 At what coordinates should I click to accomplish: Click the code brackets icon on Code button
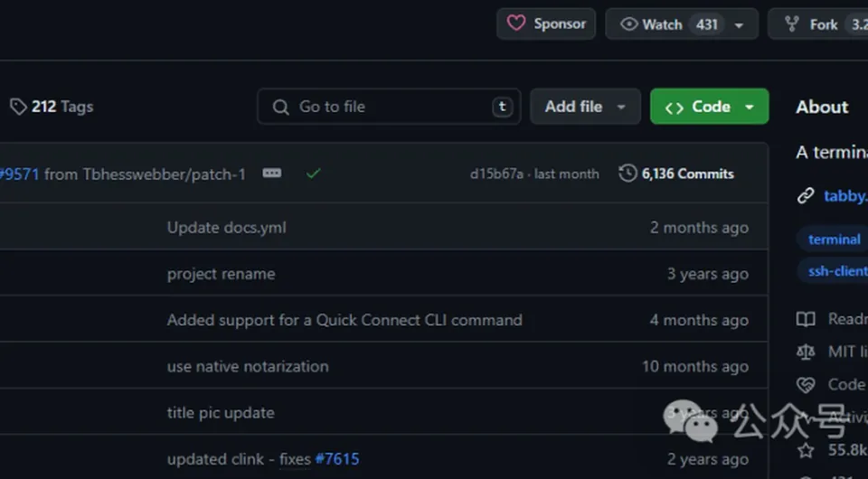click(x=674, y=108)
